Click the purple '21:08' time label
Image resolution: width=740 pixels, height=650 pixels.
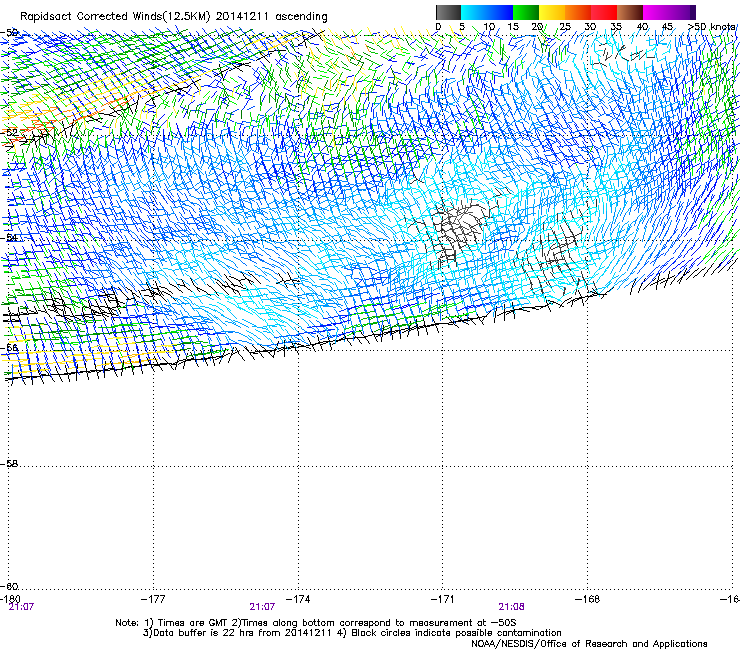point(512,607)
